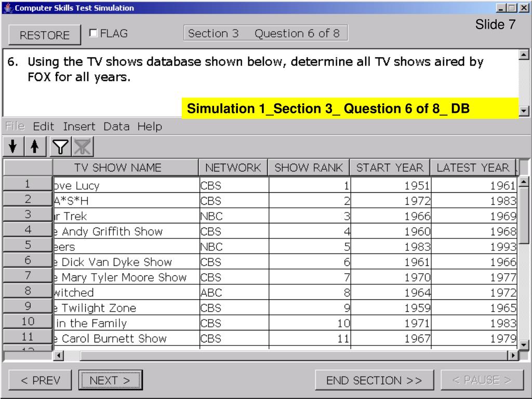Click the 'Section 3 Question 6 of 8' label
Viewport: 532px width, 399px height.
[x=265, y=33]
